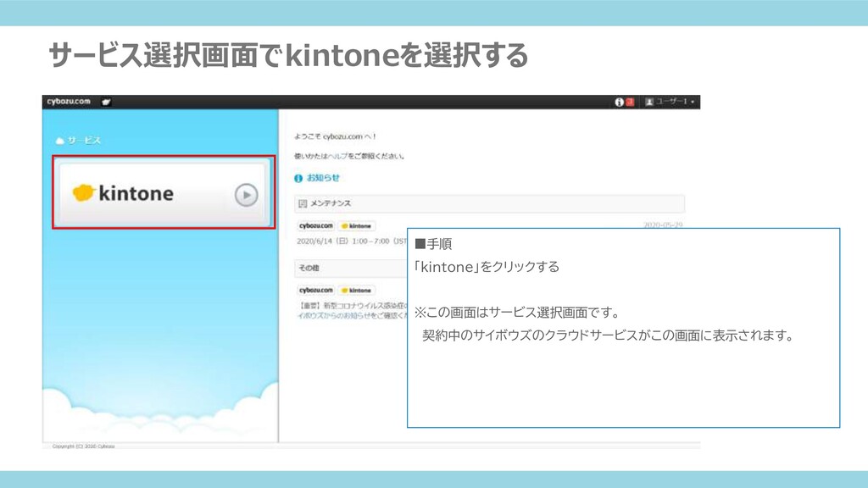
Task: Click the 契約中のサイボウズのクラウドサービス sentence
Action: (x=609, y=335)
